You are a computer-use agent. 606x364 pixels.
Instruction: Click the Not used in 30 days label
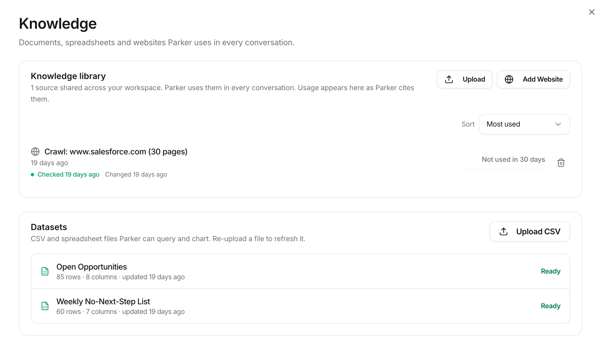pyautogui.click(x=513, y=160)
